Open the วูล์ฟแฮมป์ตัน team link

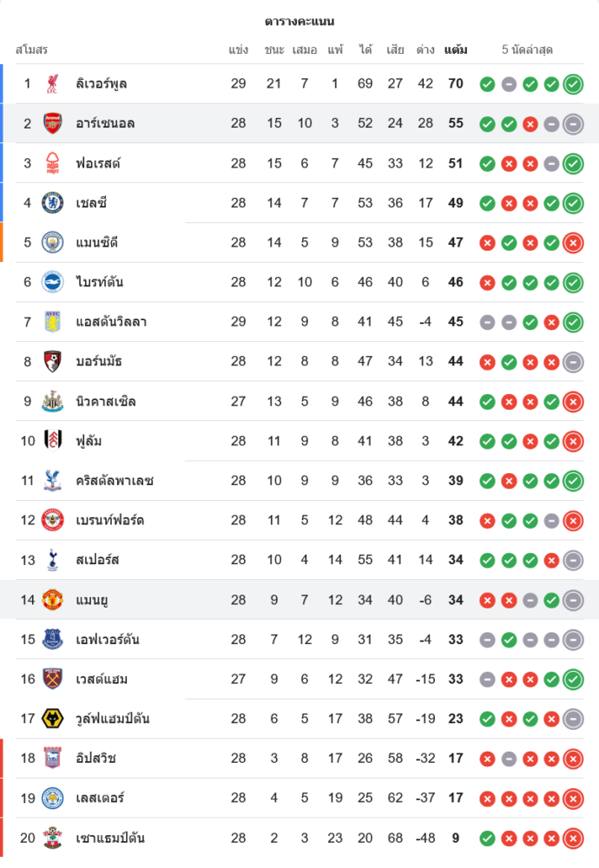[113, 719]
